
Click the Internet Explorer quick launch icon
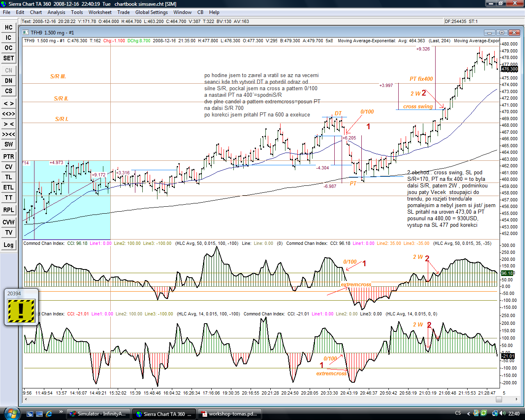pyautogui.click(x=49, y=414)
